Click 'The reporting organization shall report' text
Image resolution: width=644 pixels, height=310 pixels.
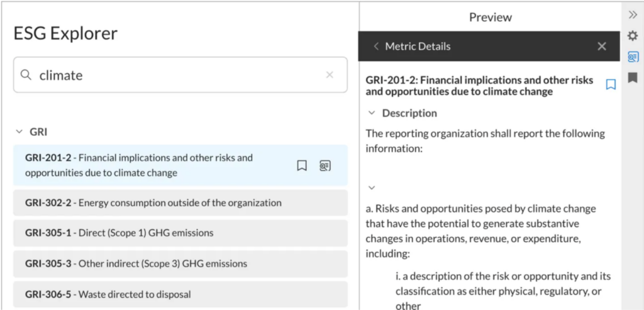tap(485, 141)
